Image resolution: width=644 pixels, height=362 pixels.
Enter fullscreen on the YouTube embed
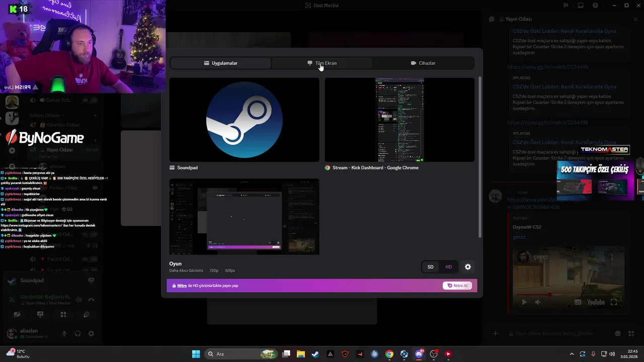click(x=614, y=302)
